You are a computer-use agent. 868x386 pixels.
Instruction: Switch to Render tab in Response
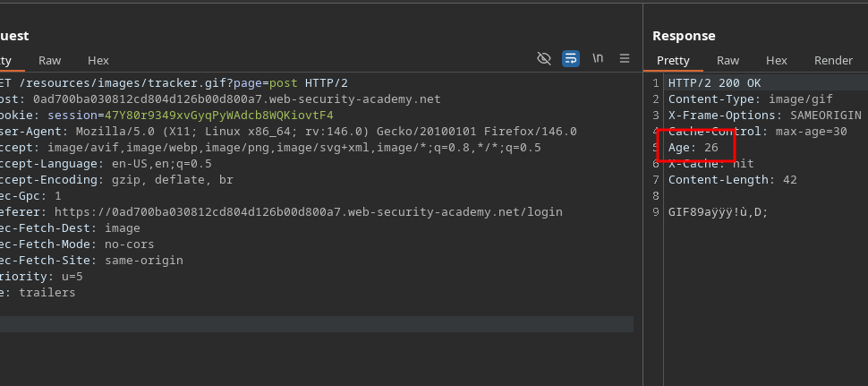coord(833,60)
